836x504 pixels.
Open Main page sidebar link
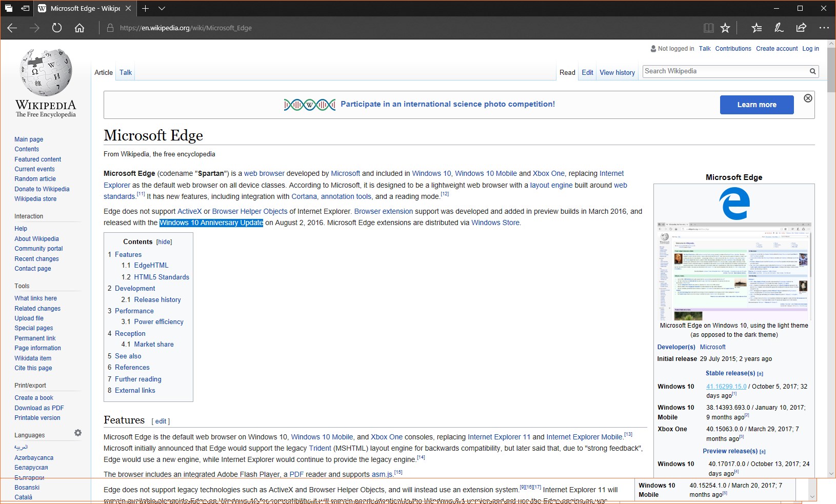(x=29, y=139)
